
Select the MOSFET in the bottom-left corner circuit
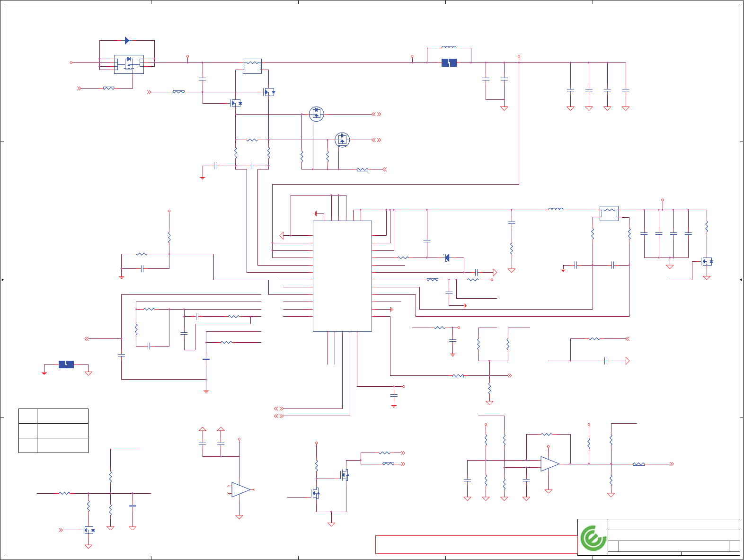(x=89, y=530)
